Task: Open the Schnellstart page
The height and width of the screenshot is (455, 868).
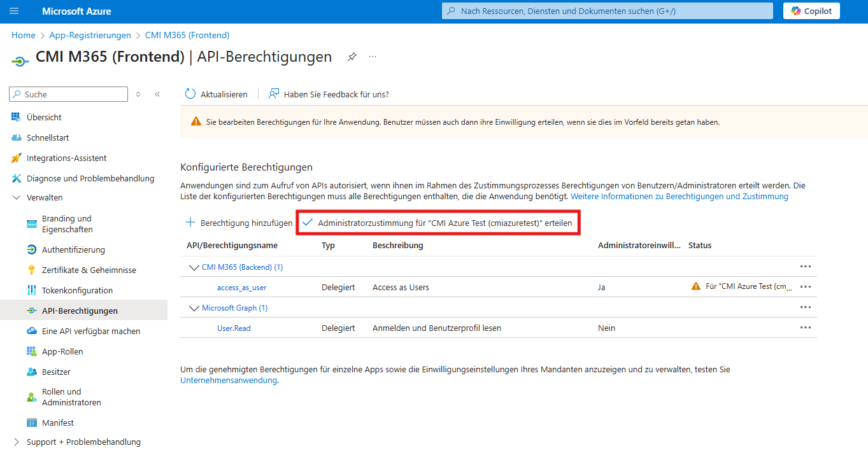Action: pos(47,137)
